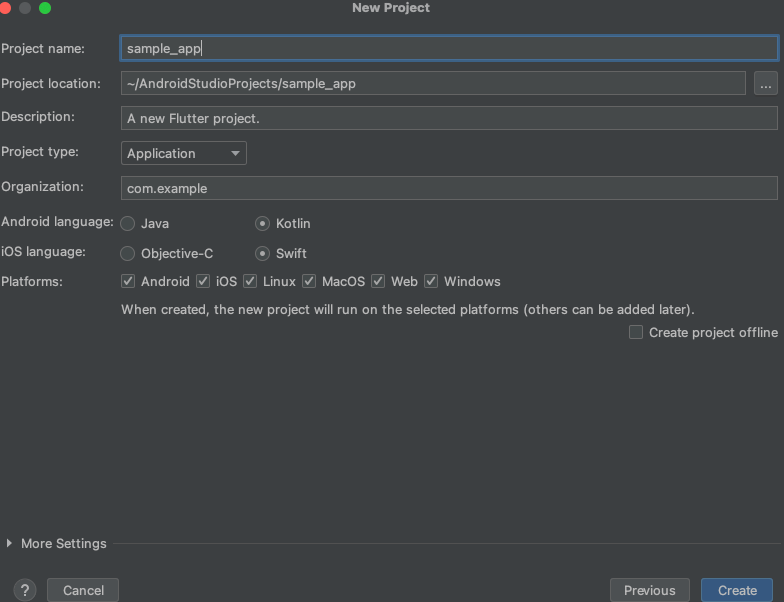The image size is (784, 602).
Task: Open the help question mark icon
Action: click(24, 590)
